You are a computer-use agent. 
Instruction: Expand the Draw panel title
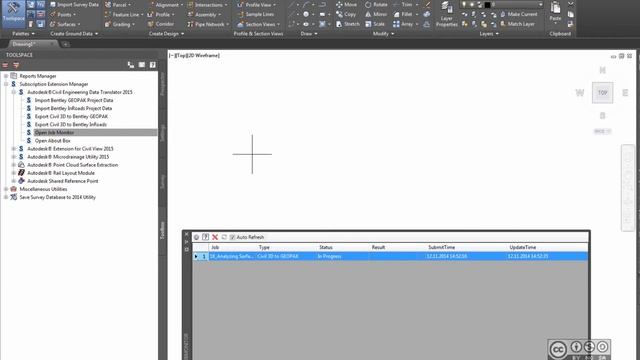[309, 33]
